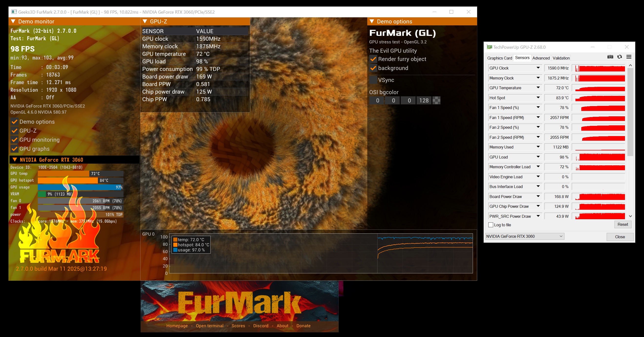Collapse the Demo monitor panel
This screenshot has height=337, width=644.
tap(13, 21)
